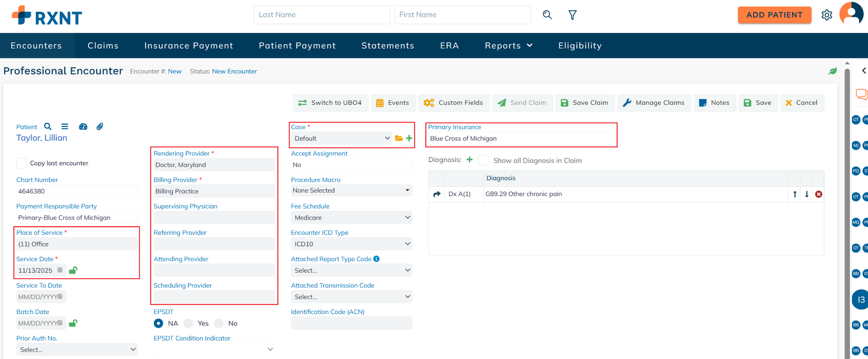Open the case folder icon

399,138
